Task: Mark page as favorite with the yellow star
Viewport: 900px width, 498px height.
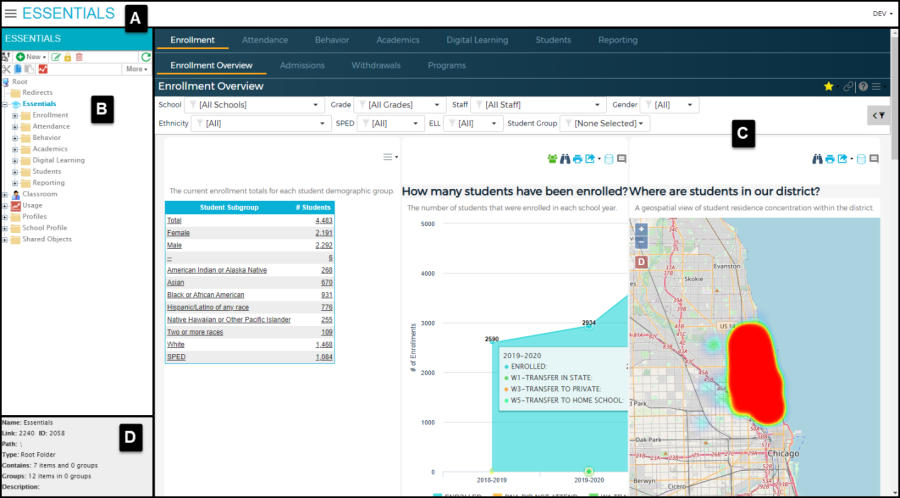Action: tap(828, 87)
